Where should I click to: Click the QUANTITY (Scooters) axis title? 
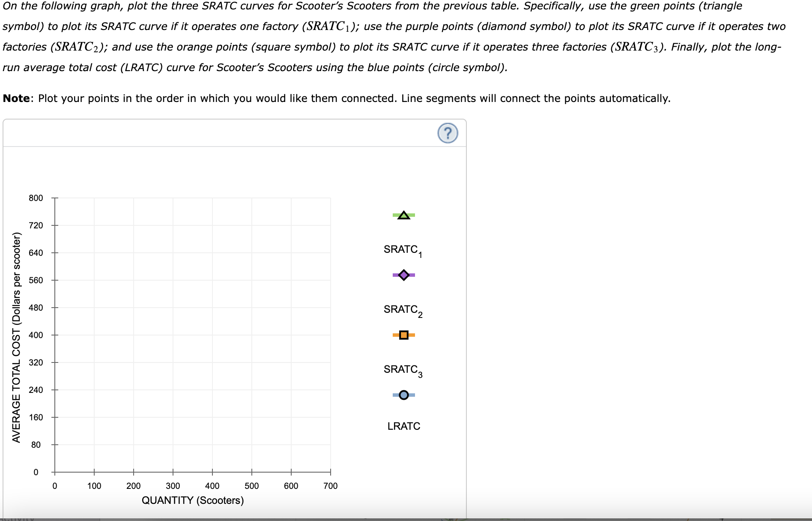coord(192,500)
